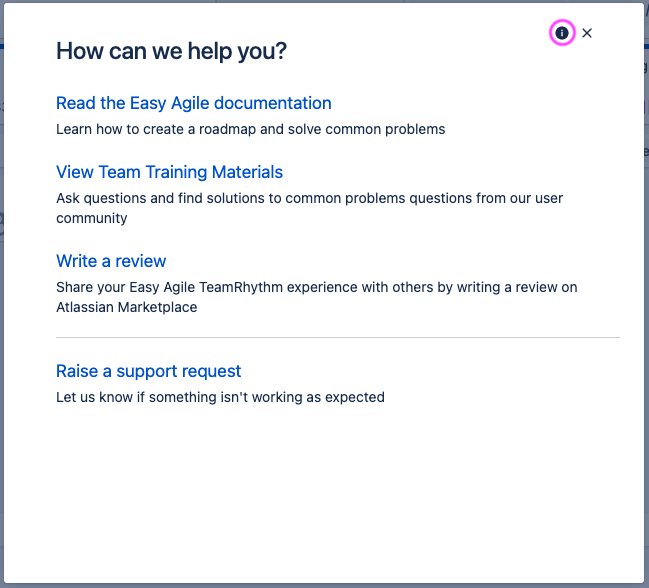649x588 pixels.
Task: Select Raise a support request
Action: click(148, 371)
